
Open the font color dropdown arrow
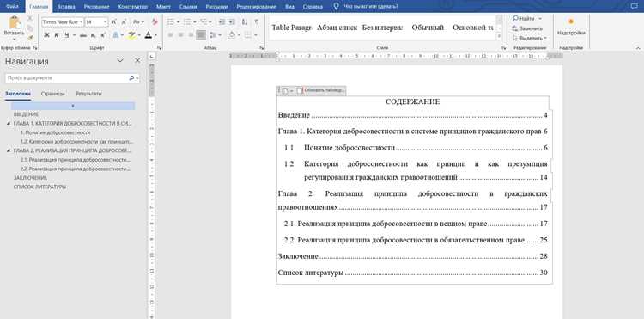click(155, 35)
